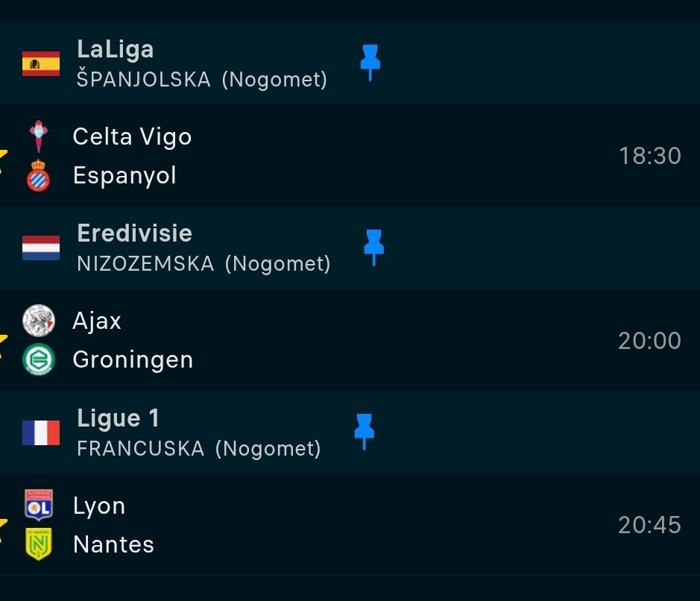Open the LaLiga league page
The height and width of the screenshot is (601, 700).
[x=116, y=50]
